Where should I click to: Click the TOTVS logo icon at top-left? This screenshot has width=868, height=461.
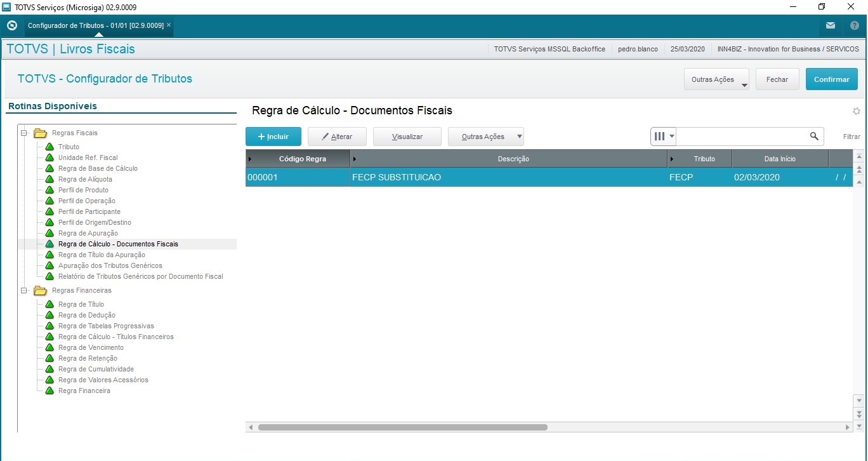[11, 26]
